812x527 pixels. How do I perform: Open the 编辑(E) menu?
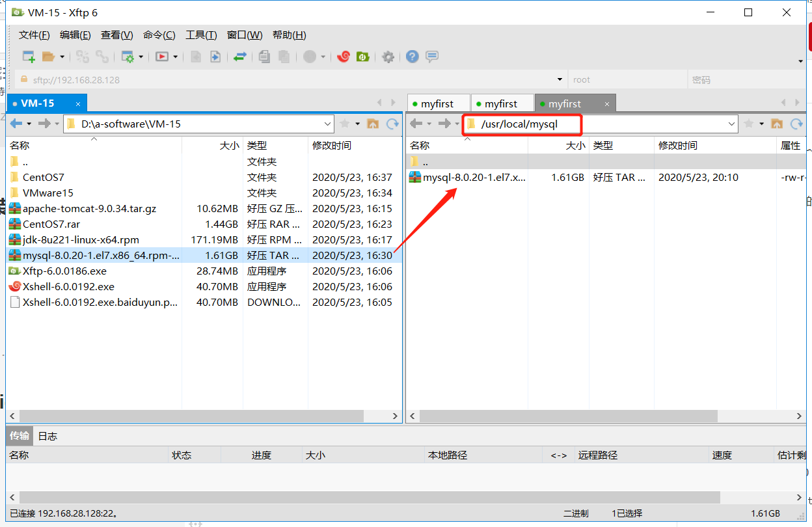click(x=75, y=35)
